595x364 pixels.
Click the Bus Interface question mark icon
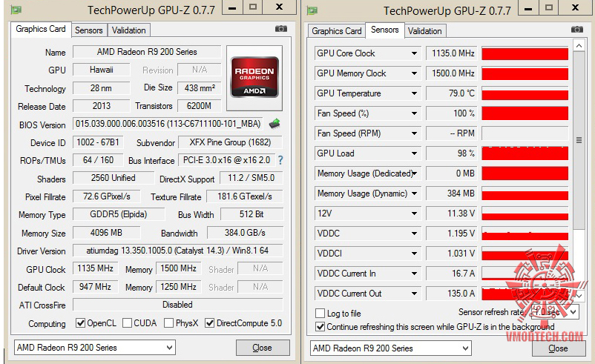coord(280,160)
